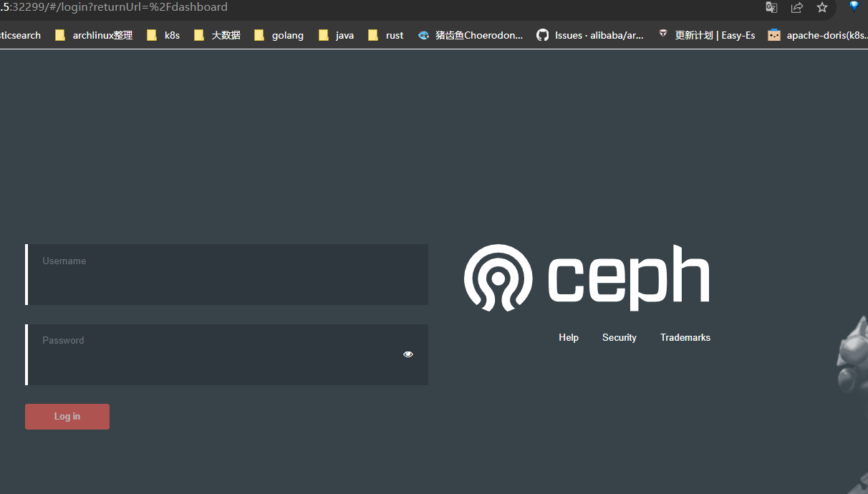Click the share page icon
The width and height of the screenshot is (868, 494).
pos(796,7)
